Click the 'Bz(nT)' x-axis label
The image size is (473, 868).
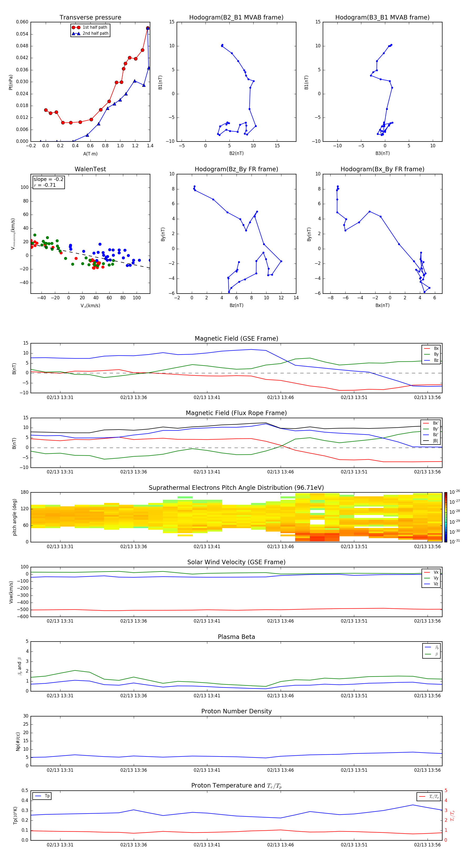click(236, 305)
